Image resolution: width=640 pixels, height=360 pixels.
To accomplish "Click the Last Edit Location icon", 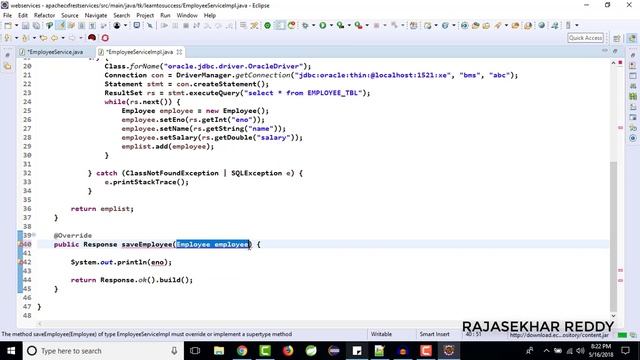I will (43, 38).
